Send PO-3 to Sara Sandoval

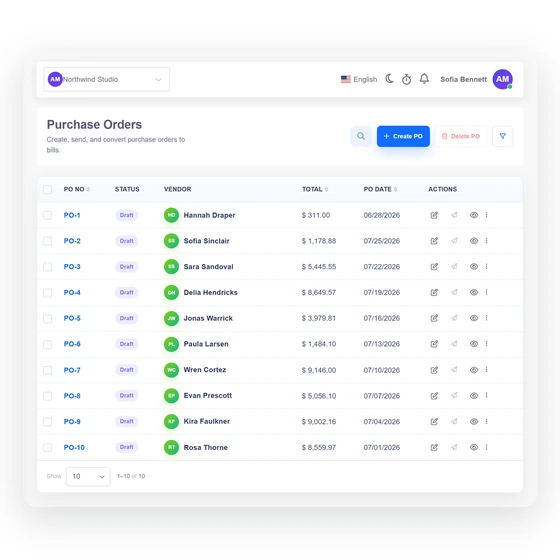point(454,266)
